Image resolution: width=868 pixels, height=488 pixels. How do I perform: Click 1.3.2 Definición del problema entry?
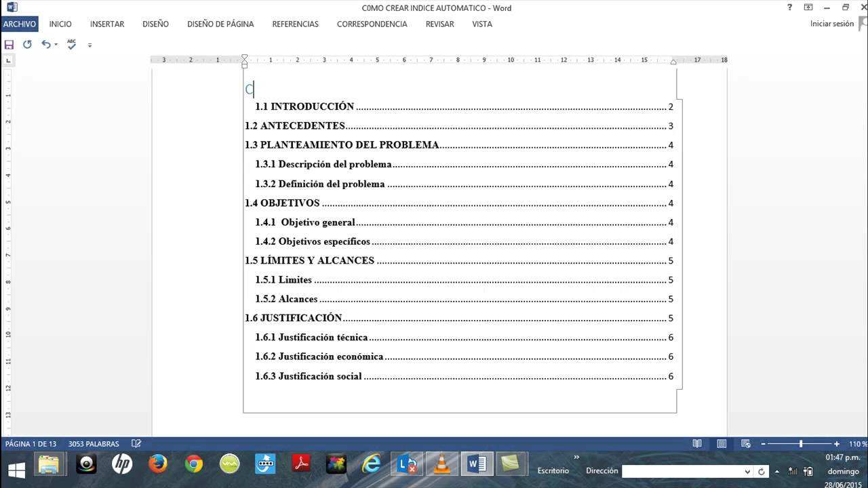click(x=464, y=184)
